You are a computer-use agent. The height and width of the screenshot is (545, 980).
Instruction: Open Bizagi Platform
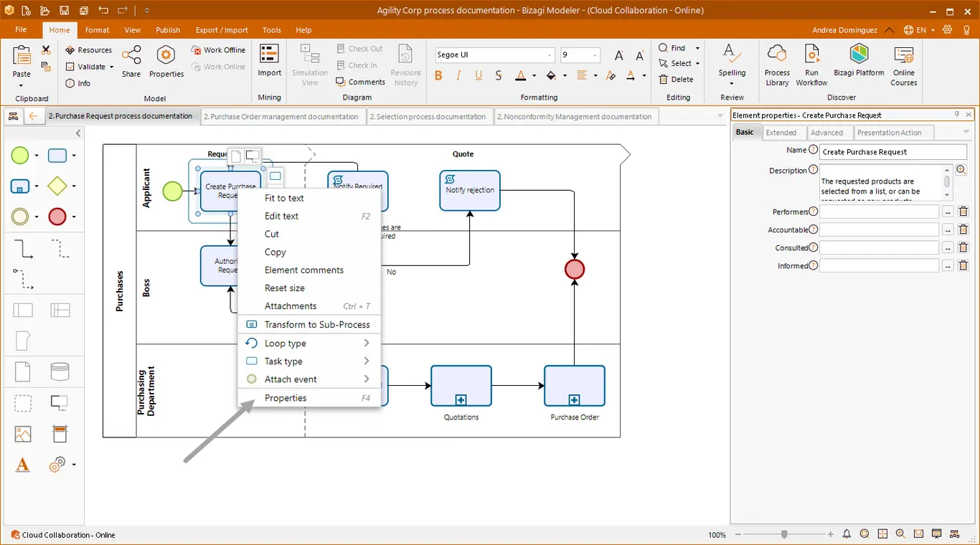pyautogui.click(x=859, y=61)
